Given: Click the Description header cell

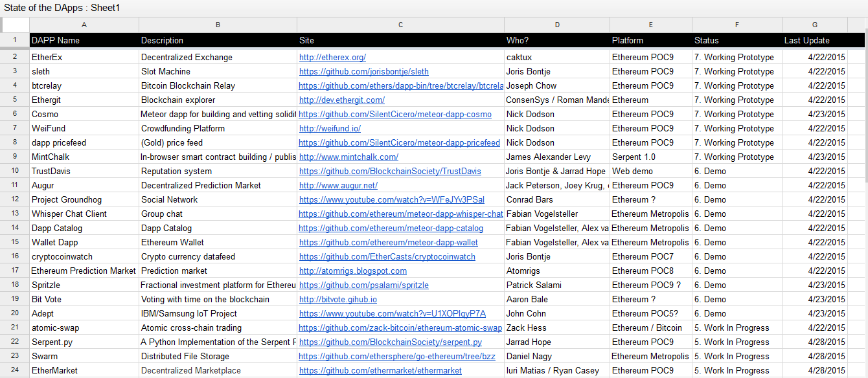Looking at the screenshot, I should [x=218, y=40].
